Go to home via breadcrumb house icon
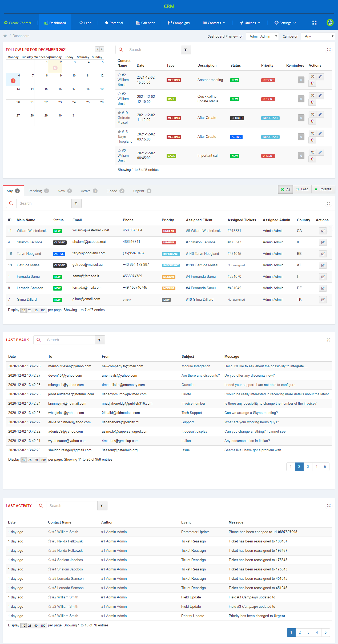Screen dimensions: 338x644 click(x=5, y=36)
